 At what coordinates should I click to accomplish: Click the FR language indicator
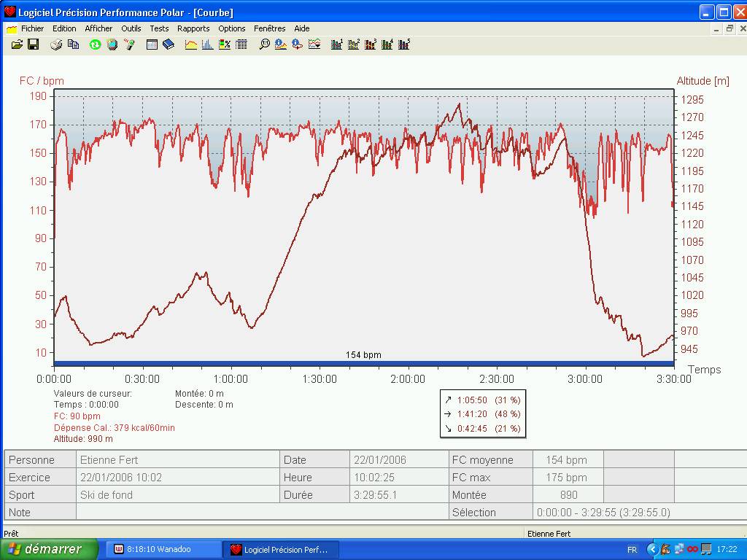(x=632, y=549)
